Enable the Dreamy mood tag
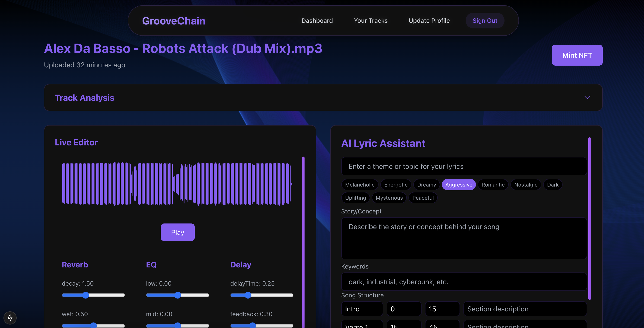This screenshot has width=644, height=328. [426, 185]
